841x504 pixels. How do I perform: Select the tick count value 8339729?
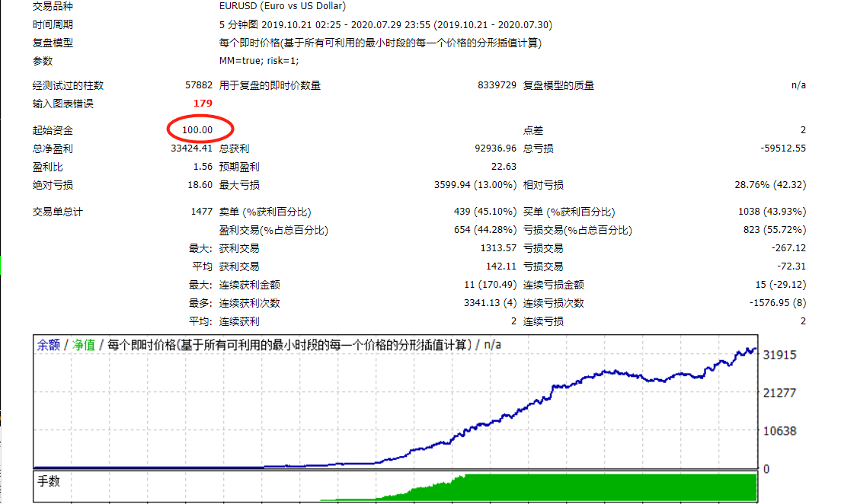[x=497, y=85]
